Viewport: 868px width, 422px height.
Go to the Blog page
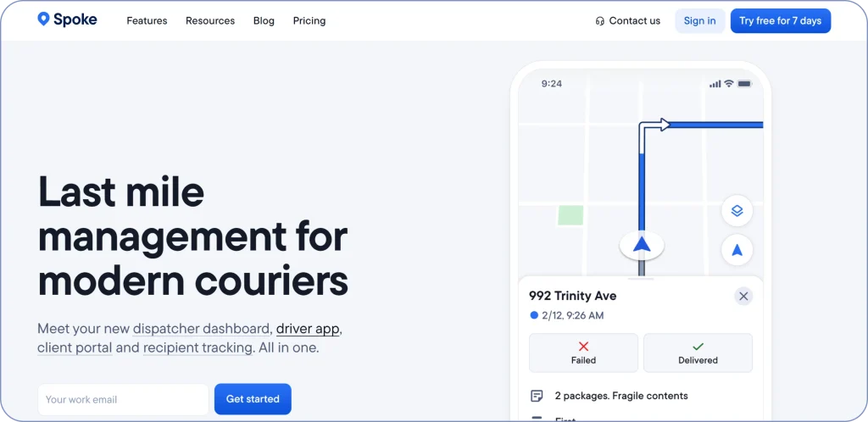click(x=264, y=21)
